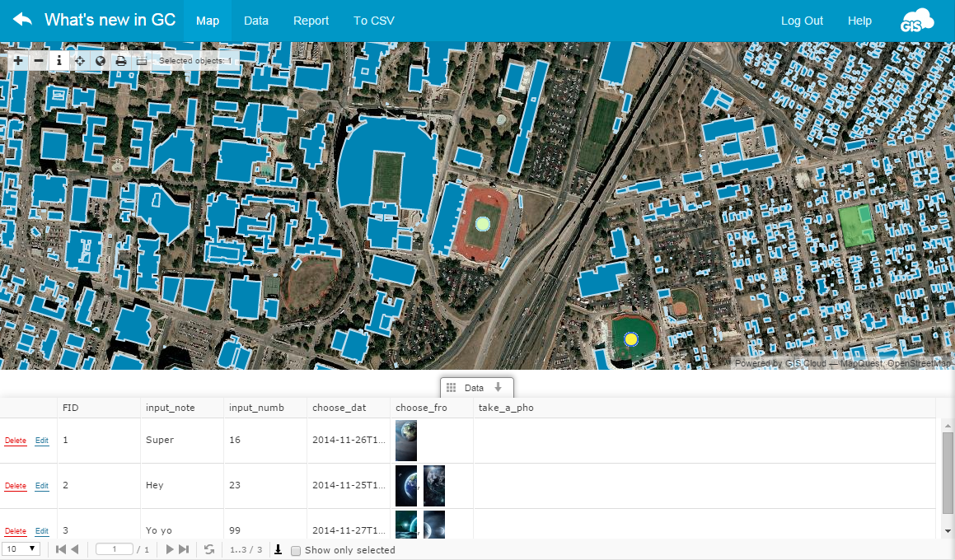Open rows-per-page dropdown showing 10
955x560 pixels.
pos(21,548)
